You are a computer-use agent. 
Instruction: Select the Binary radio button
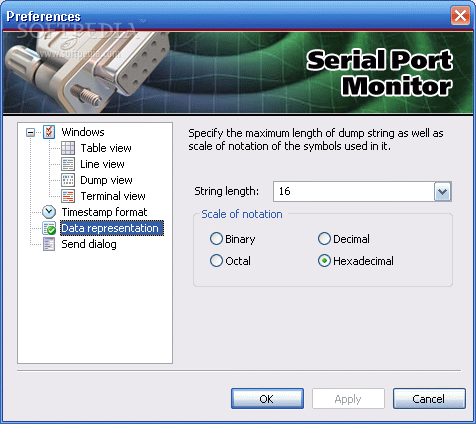[x=216, y=239]
